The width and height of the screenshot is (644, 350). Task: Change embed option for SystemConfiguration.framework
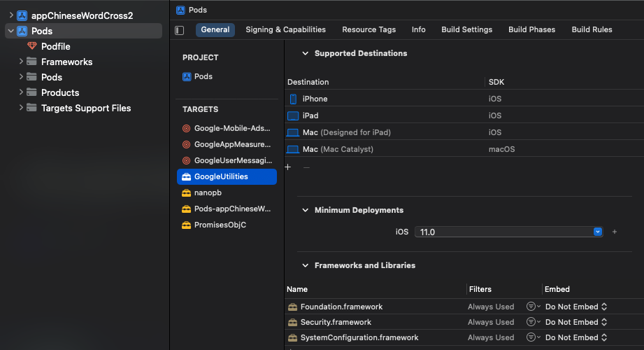point(576,337)
